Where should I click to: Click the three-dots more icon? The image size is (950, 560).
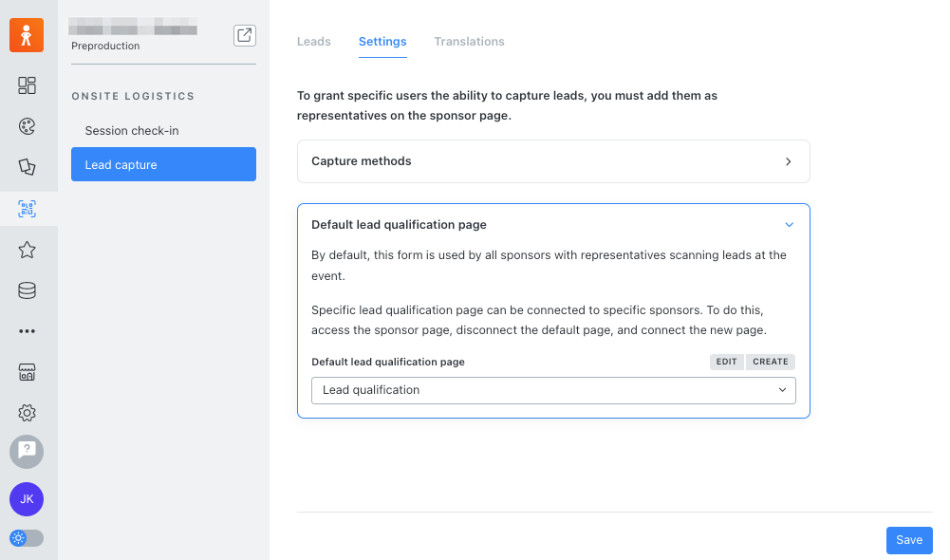[x=27, y=331]
